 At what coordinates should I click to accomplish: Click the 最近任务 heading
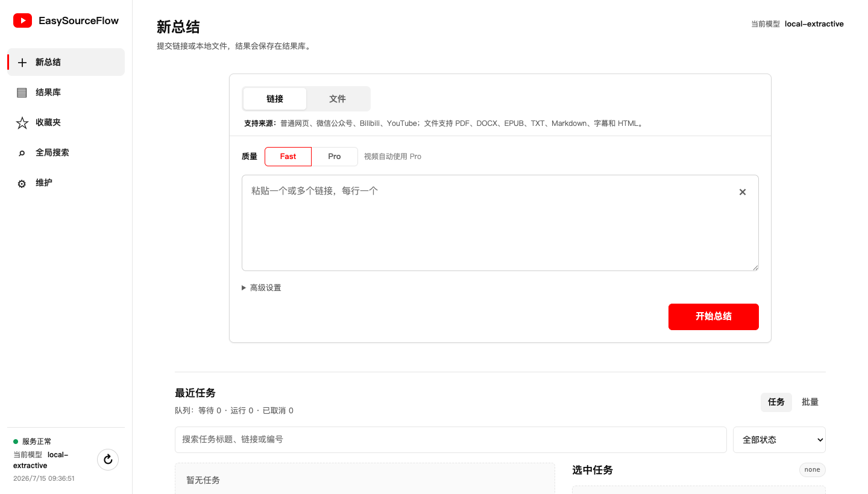(195, 393)
